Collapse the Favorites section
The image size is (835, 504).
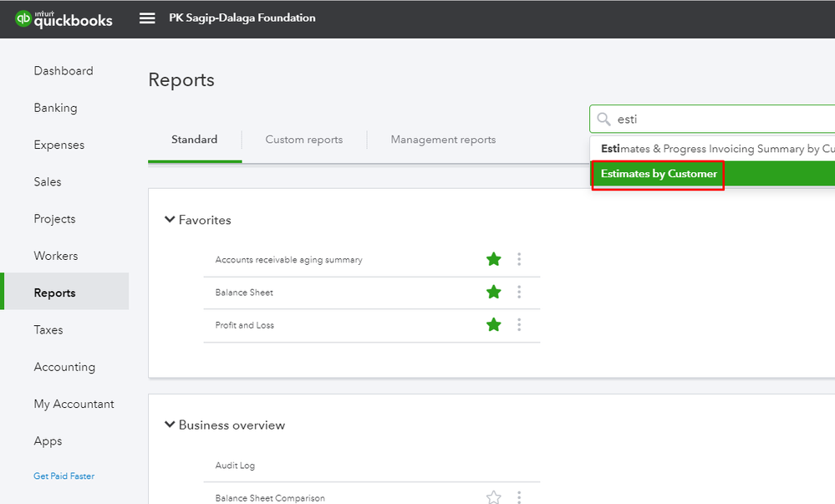coord(170,220)
